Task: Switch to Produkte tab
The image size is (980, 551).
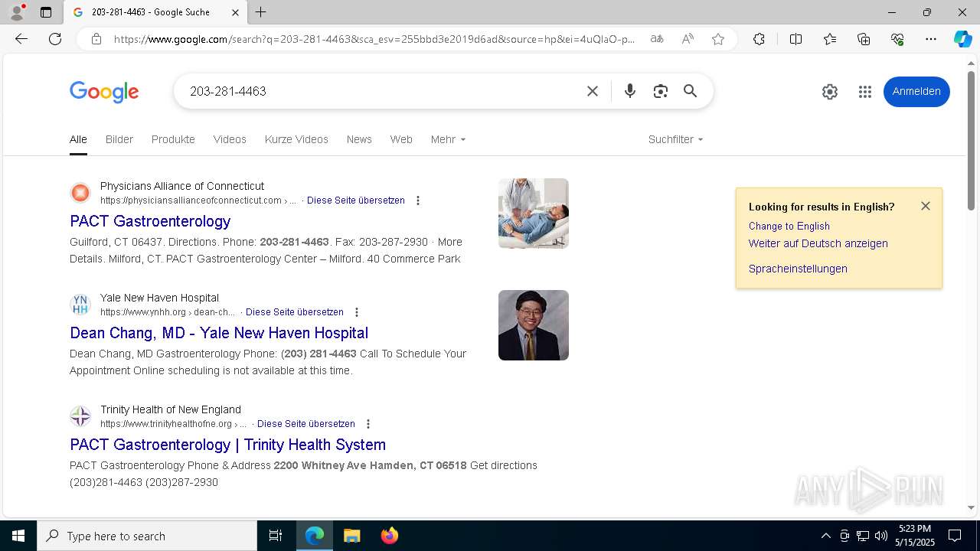Action: pos(173,139)
